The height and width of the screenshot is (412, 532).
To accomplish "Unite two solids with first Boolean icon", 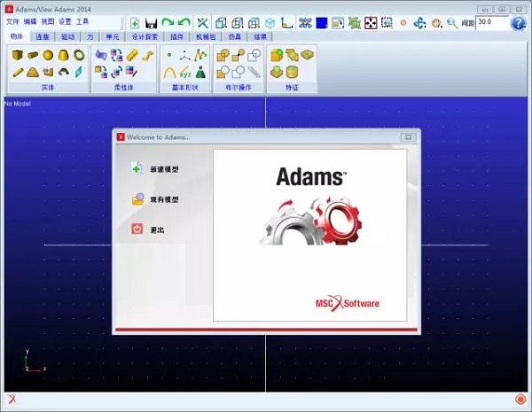I will 223,55.
